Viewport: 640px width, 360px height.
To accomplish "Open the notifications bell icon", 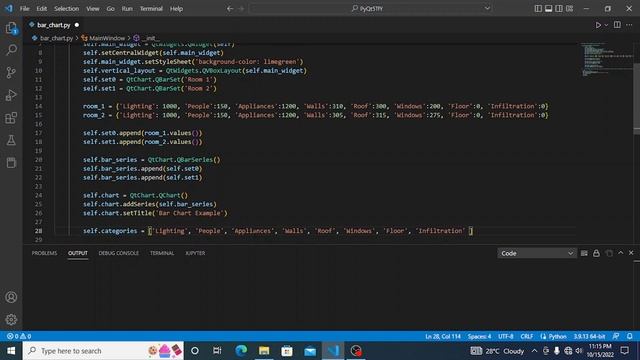I will pos(630,336).
